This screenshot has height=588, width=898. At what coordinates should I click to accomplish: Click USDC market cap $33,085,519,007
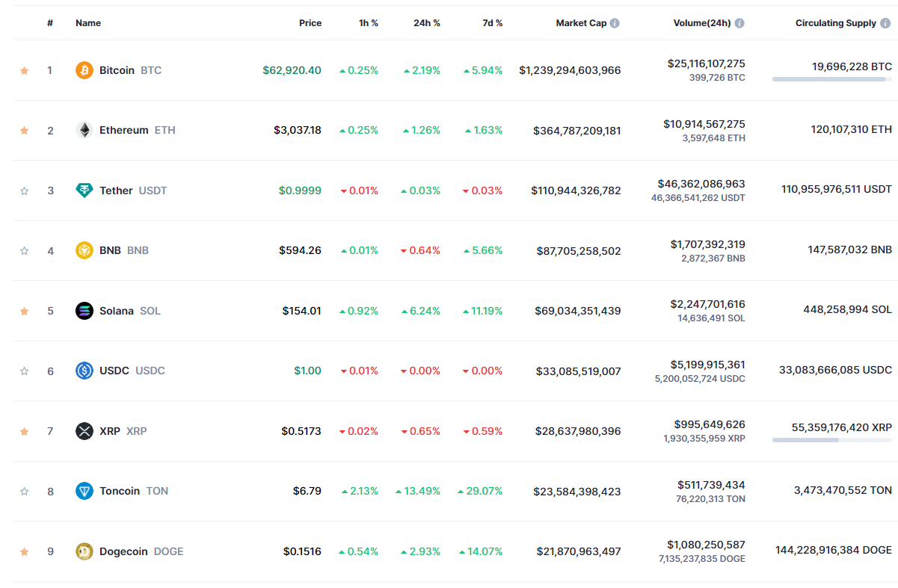tap(579, 371)
